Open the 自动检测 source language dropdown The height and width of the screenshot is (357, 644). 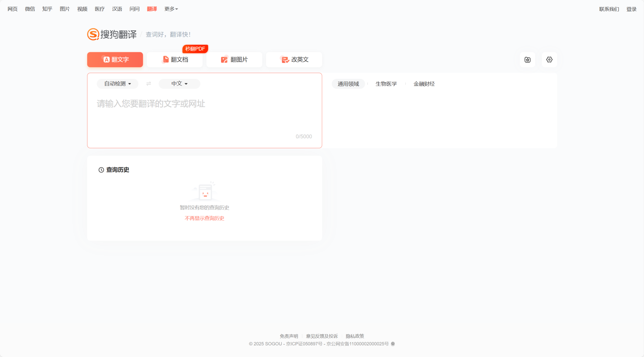pyautogui.click(x=118, y=84)
